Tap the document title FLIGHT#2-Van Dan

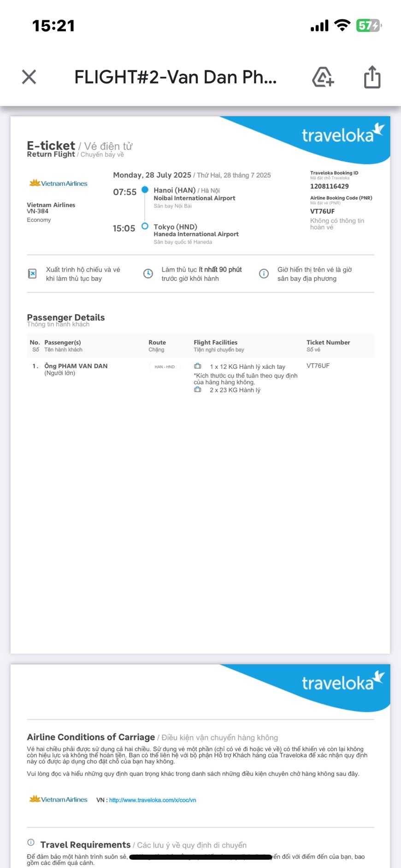coord(176,77)
